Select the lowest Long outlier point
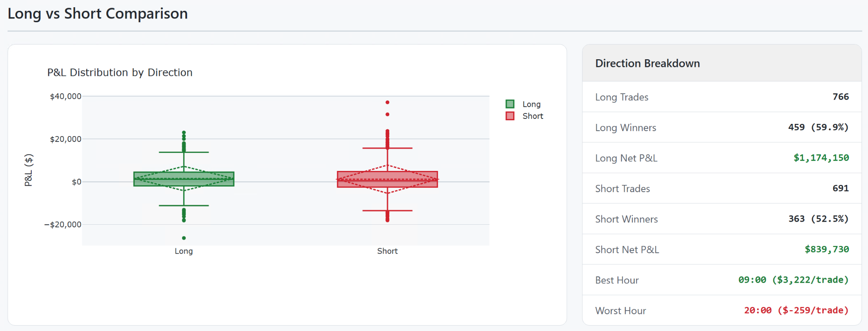Viewport: 868px width, 331px height. click(x=184, y=238)
